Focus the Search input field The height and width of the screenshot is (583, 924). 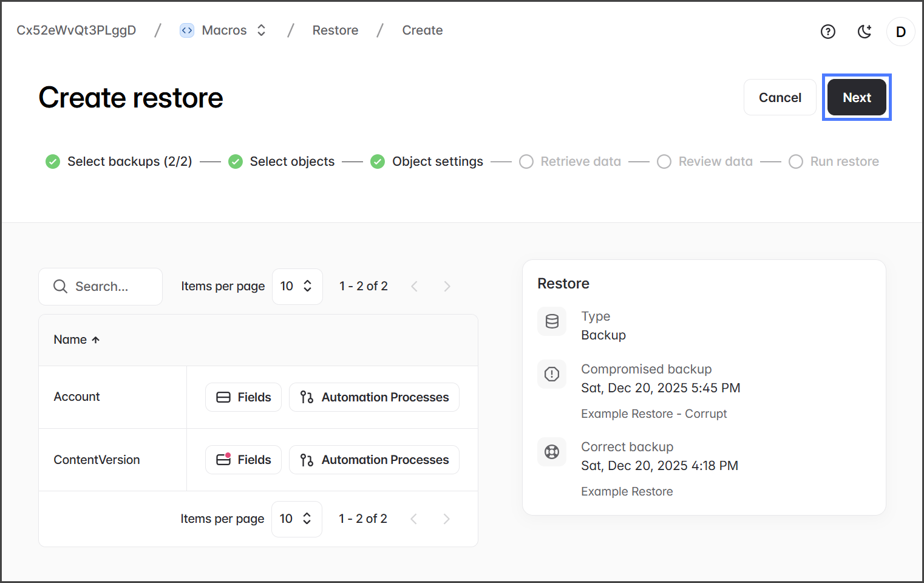112,287
